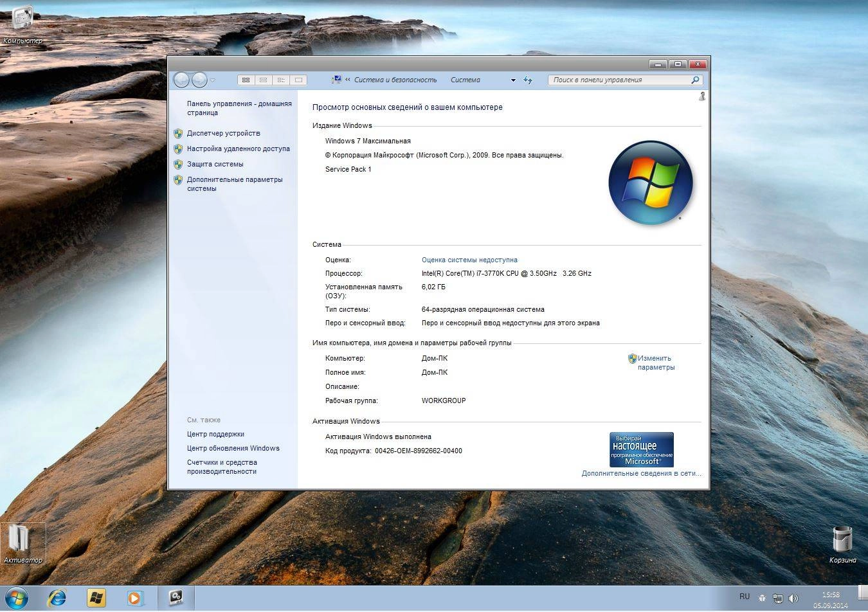Open Счетчики и средства производительности
This screenshot has height=612, width=868.
[x=222, y=467]
